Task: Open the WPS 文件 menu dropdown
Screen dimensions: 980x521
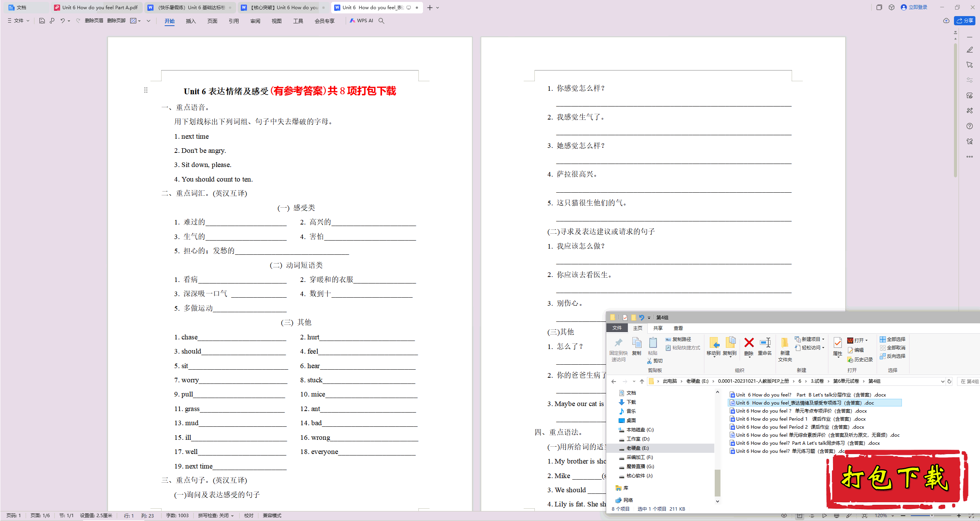Action: point(18,21)
